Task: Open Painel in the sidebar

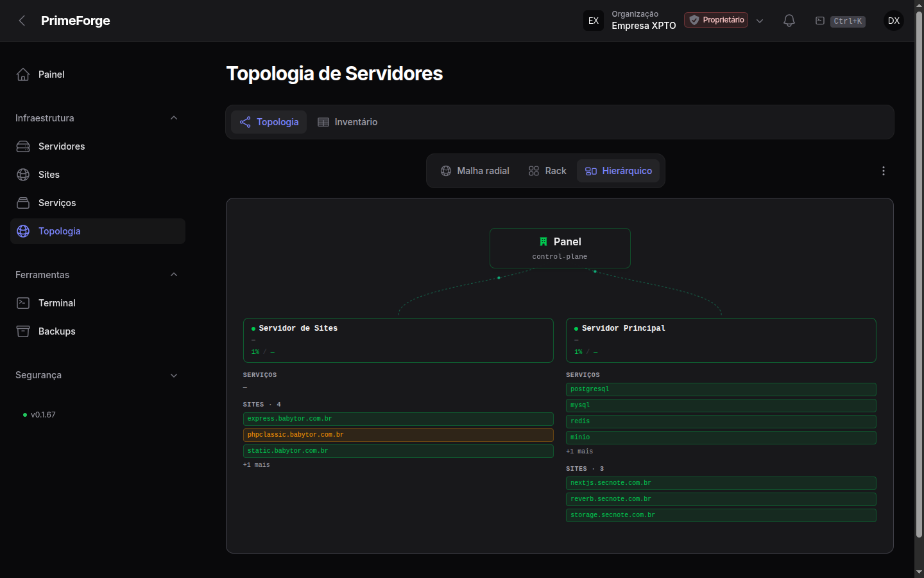Action: click(x=98, y=74)
